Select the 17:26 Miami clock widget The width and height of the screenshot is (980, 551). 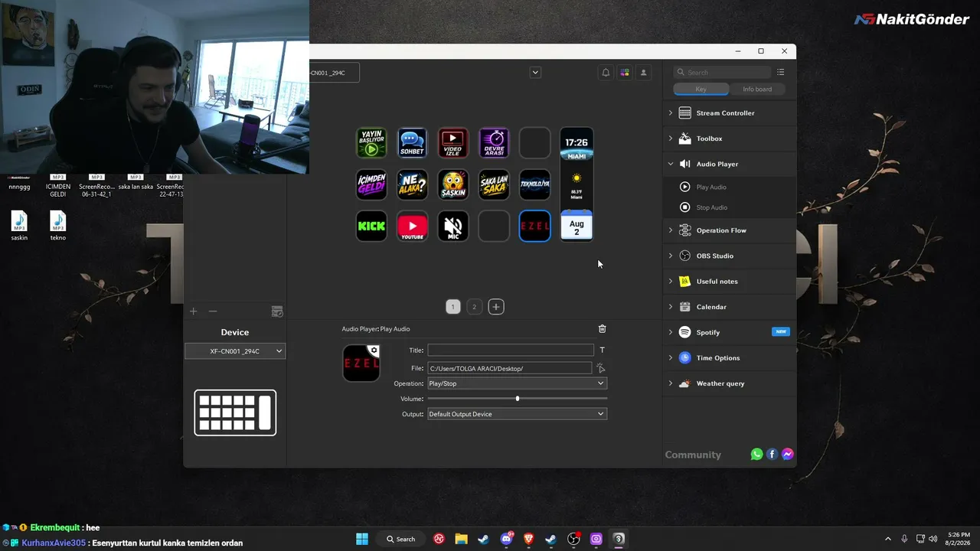click(577, 144)
